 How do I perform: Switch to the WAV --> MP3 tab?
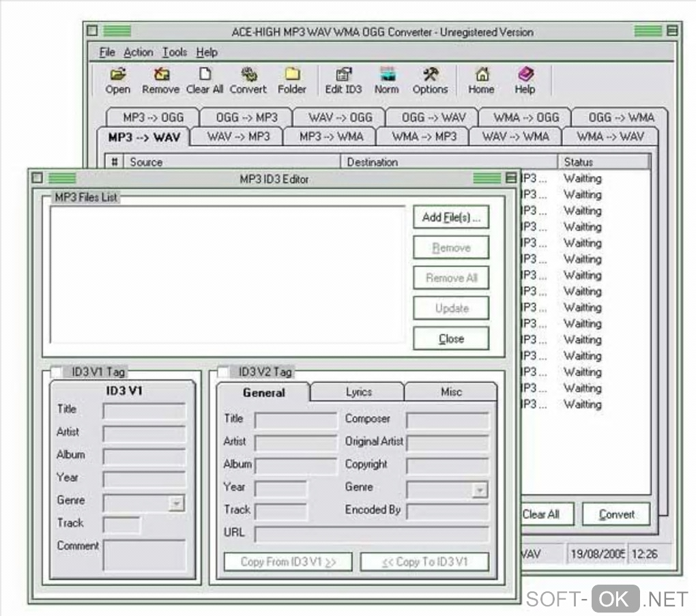pyautogui.click(x=238, y=136)
